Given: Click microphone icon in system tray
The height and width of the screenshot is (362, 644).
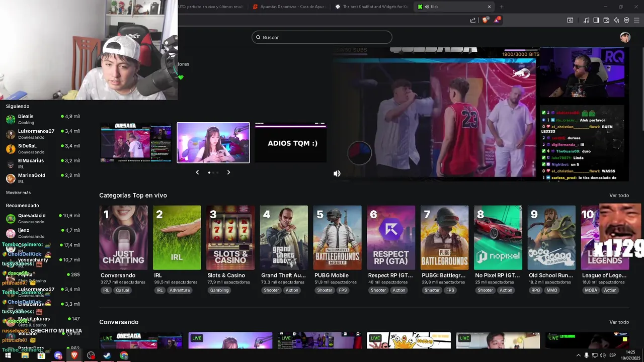Looking at the screenshot, I should 586,355.
